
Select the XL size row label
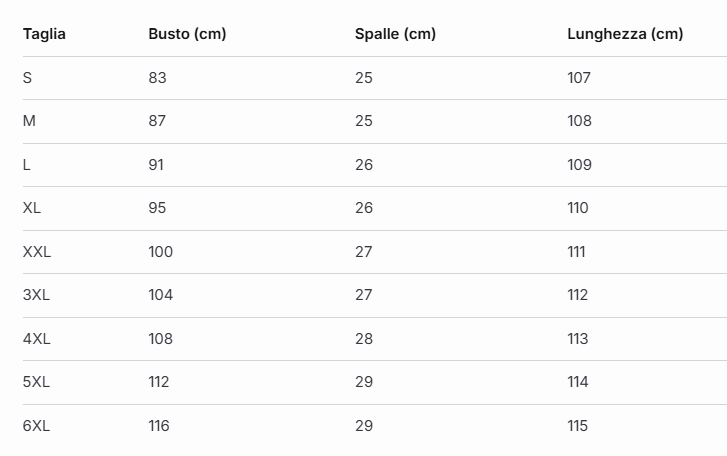(32, 208)
